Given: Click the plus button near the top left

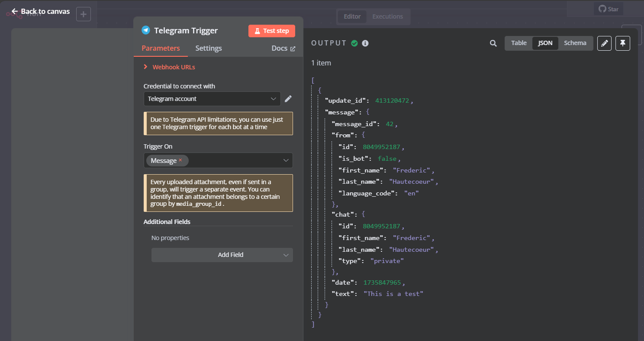Looking at the screenshot, I should (84, 14).
